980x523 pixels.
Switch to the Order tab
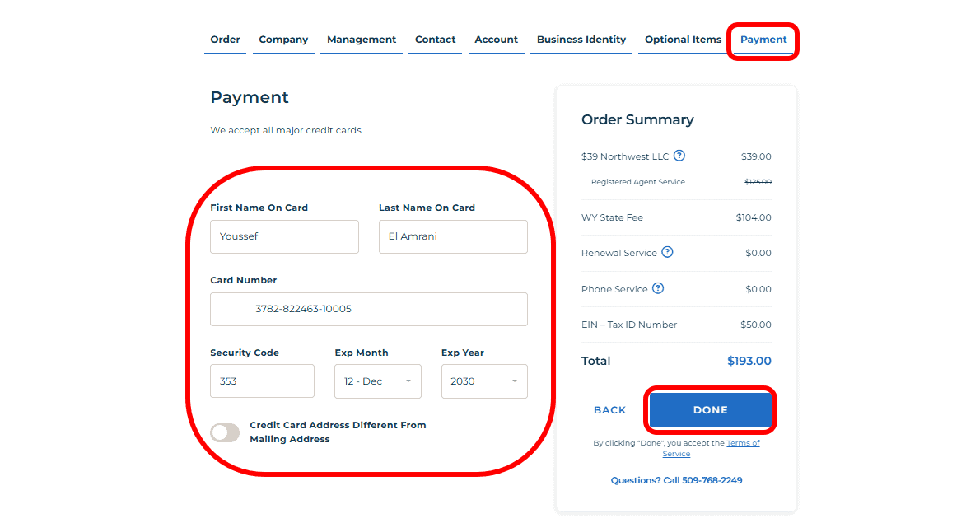(x=225, y=40)
